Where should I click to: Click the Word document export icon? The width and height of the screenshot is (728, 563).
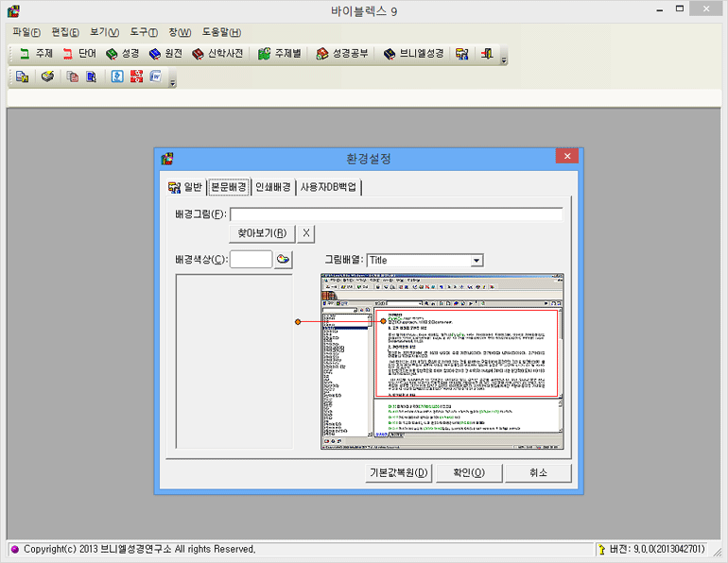[x=156, y=77]
